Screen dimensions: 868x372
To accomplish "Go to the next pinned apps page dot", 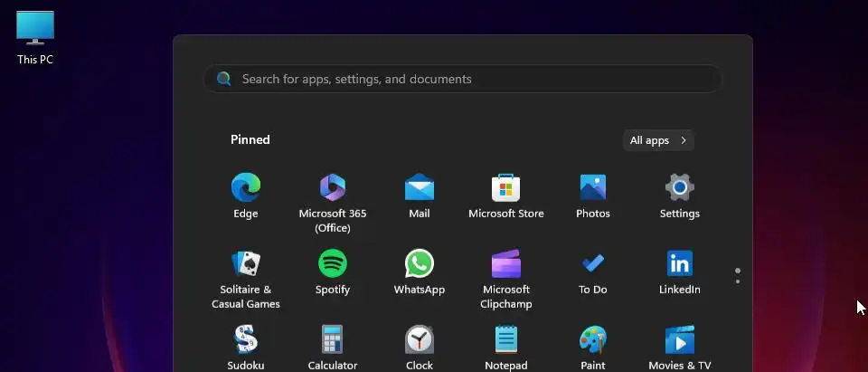I will (x=738, y=281).
